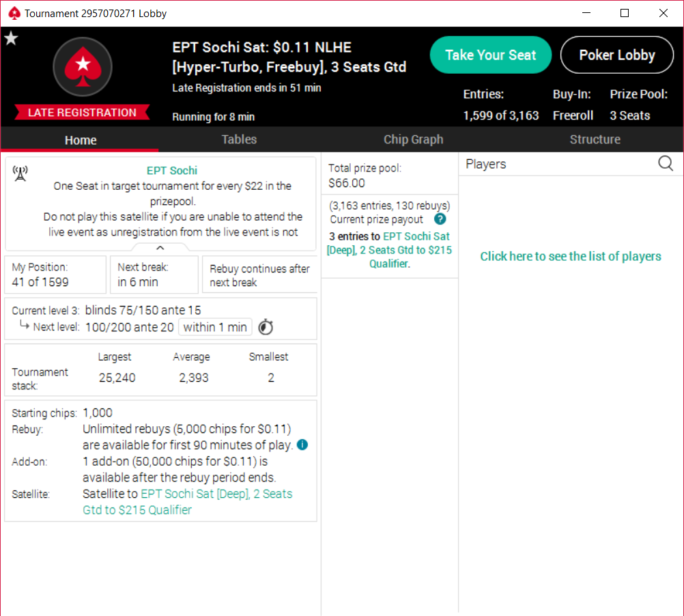Screen dimensions: 684x616
Task: Click the 'within 1 min' level timer box
Action: [215, 327]
